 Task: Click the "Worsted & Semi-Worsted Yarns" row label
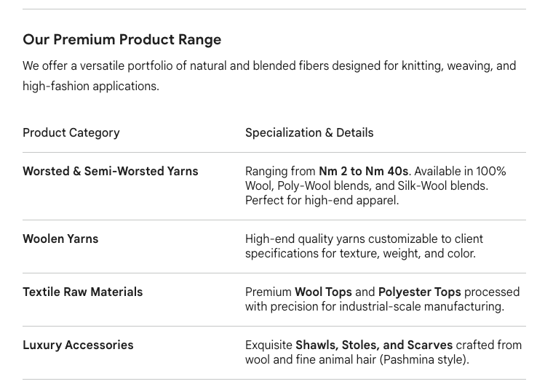click(110, 172)
